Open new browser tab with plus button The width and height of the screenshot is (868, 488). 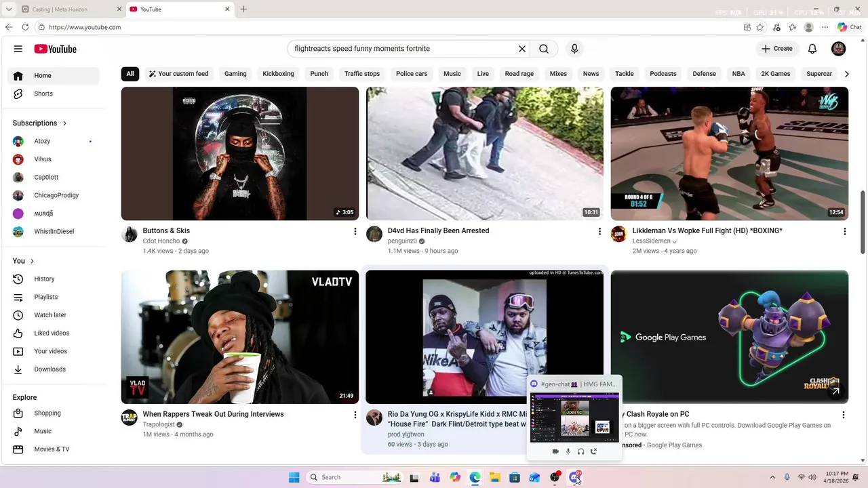(x=243, y=9)
